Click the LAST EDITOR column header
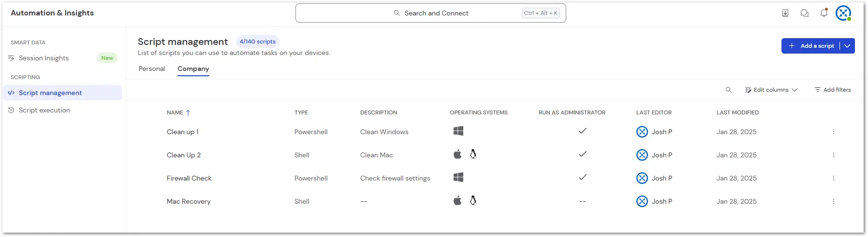Viewport: 868px width, 237px height. tap(654, 112)
